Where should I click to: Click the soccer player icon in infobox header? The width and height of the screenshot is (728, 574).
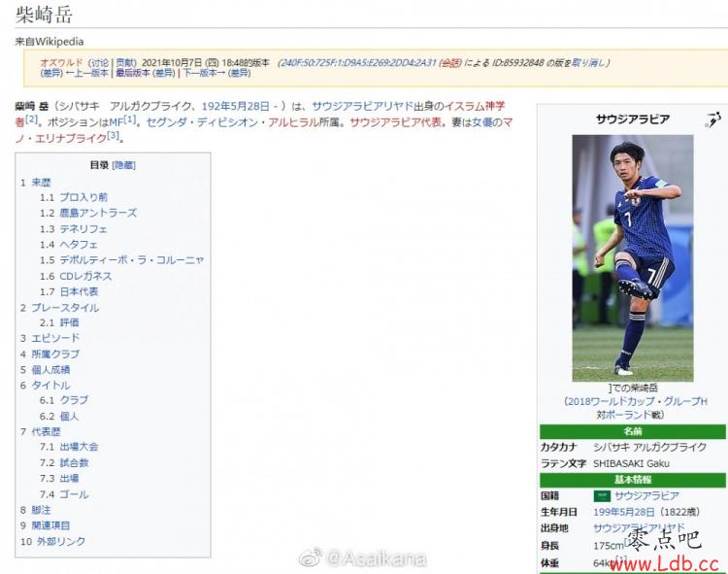point(712,119)
